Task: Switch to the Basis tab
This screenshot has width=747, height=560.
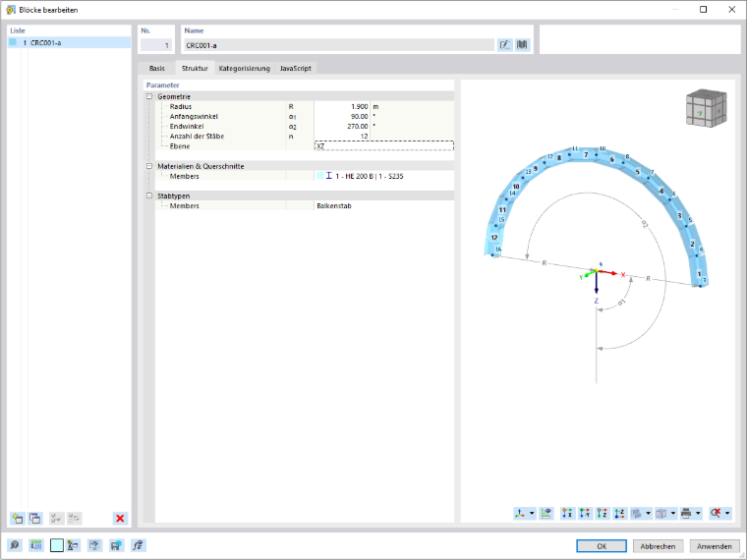Action: [x=156, y=68]
